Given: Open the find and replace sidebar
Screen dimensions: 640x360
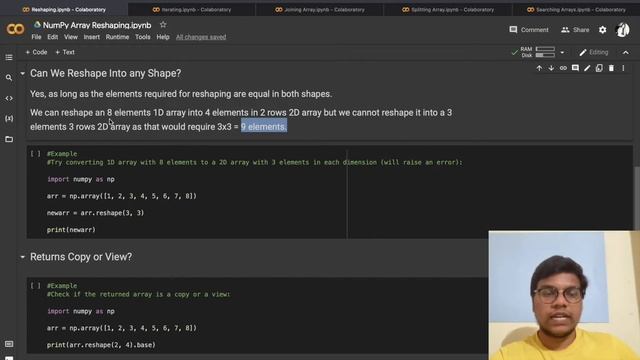Looking at the screenshot, I should click(x=9, y=78).
